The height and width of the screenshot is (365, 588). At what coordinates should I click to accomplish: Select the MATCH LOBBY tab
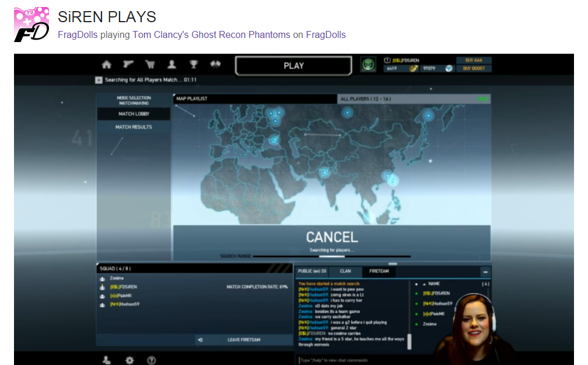[134, 114]
